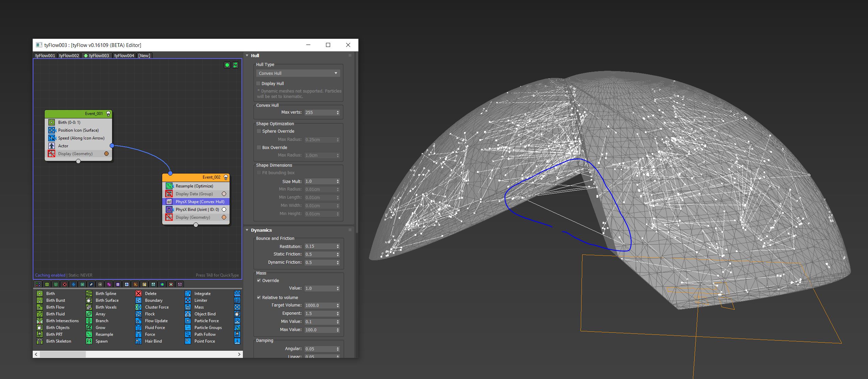Open the Hull Type Convex Hull dropdown
Image resolution: width=868 pixels, height=379 pixels.
[x=298, y=73]
